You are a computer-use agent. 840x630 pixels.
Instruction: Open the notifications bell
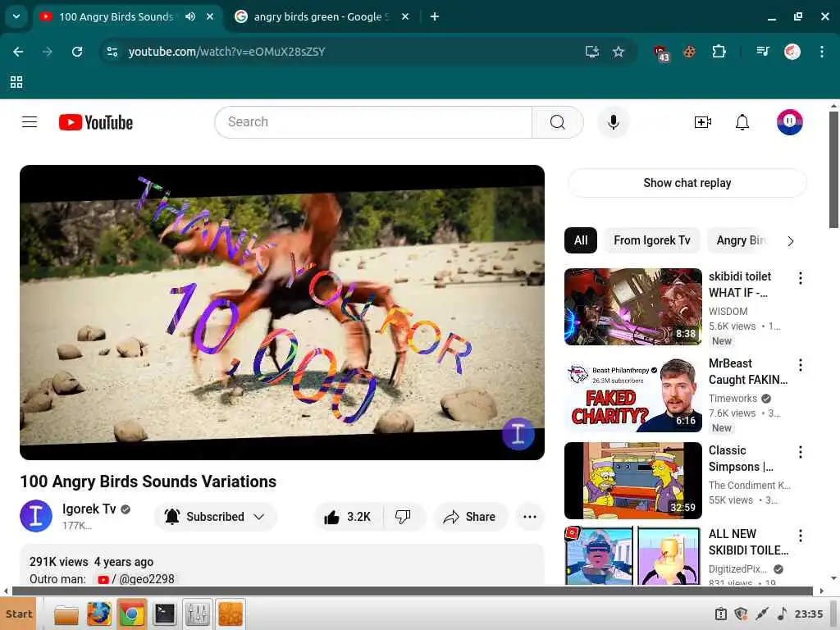[742, 122]
